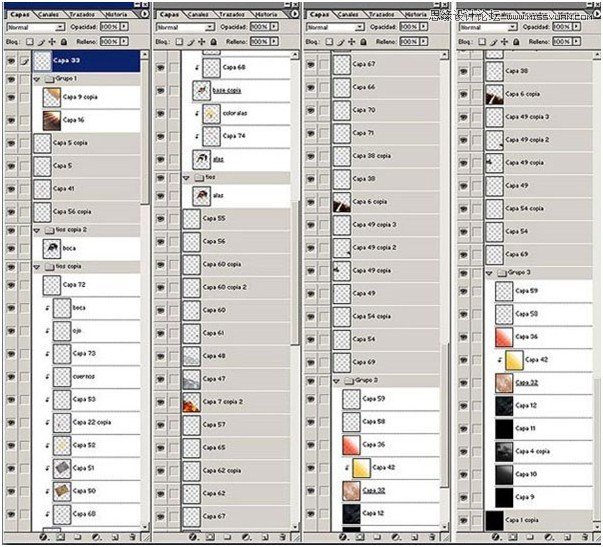
Task: Lock all padlock icon in leftmost panel
Action: (x=64, y=42)
